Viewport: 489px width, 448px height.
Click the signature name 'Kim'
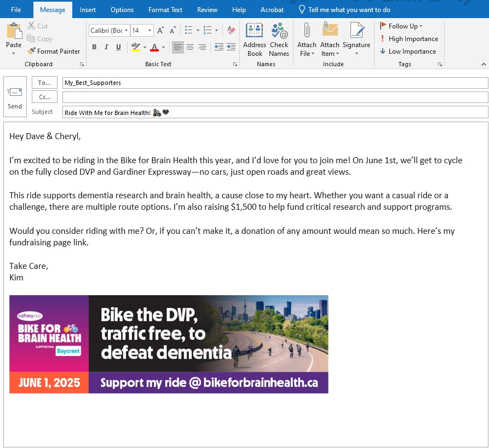pyautogui.click(x=16, y=278)
